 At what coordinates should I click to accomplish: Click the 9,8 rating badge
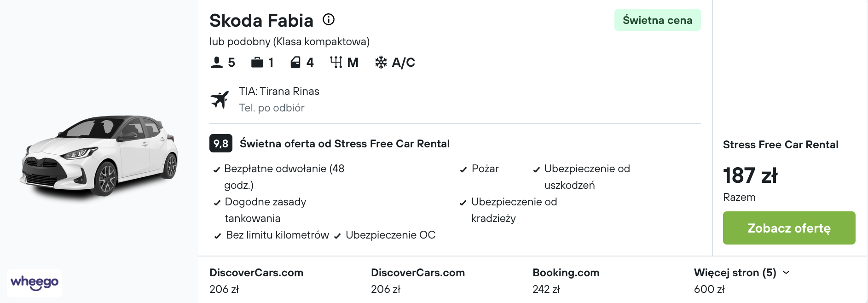click(221, 143)
